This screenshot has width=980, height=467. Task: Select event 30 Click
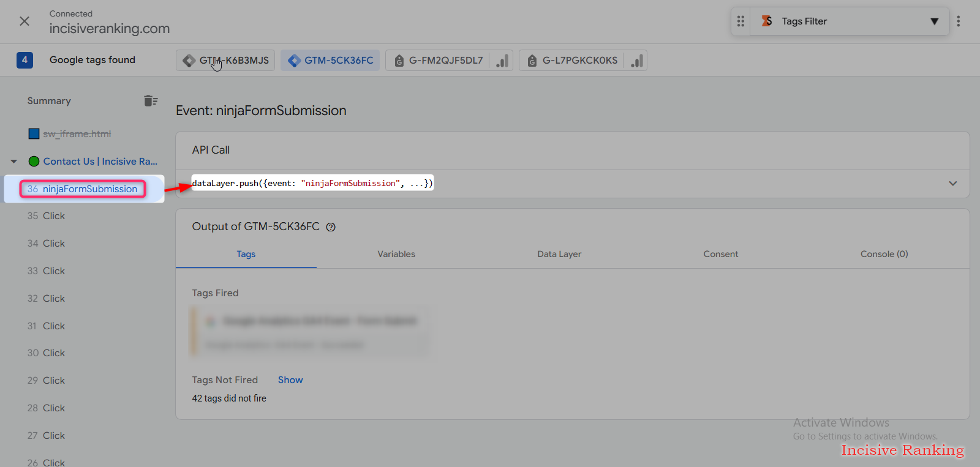[46, 353]
